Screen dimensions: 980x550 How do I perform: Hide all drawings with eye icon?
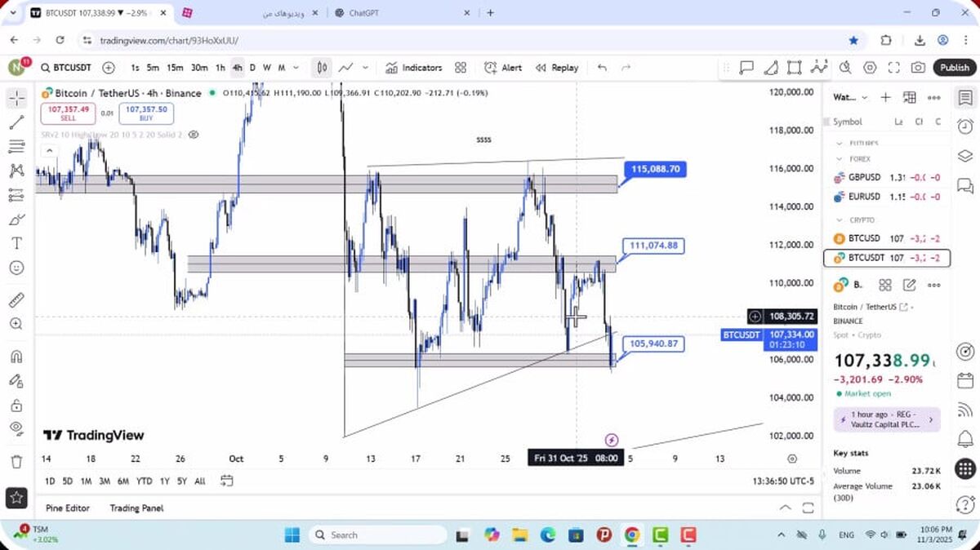16,428
